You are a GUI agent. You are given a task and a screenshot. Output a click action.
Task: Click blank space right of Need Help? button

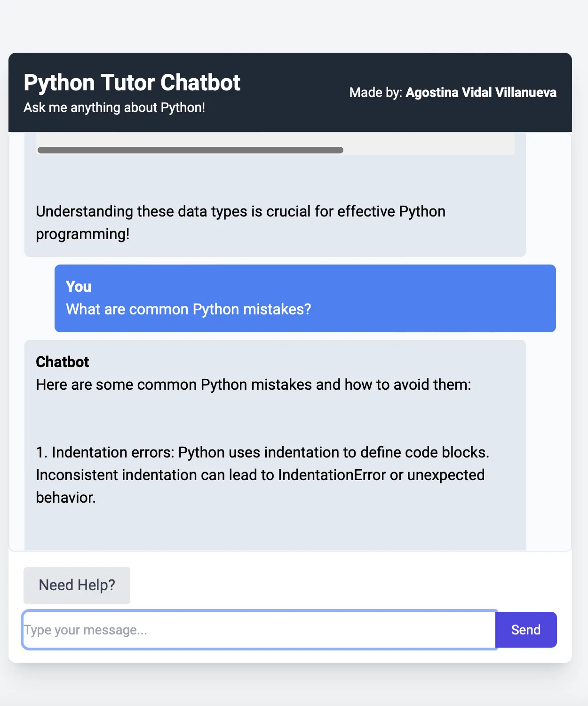[x=329, y=585]
